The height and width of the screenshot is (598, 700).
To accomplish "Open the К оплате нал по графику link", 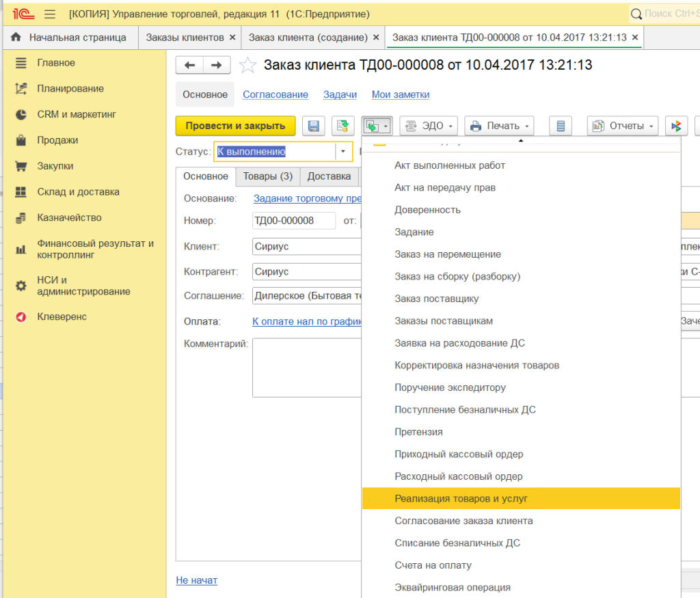I will point(307,322).
